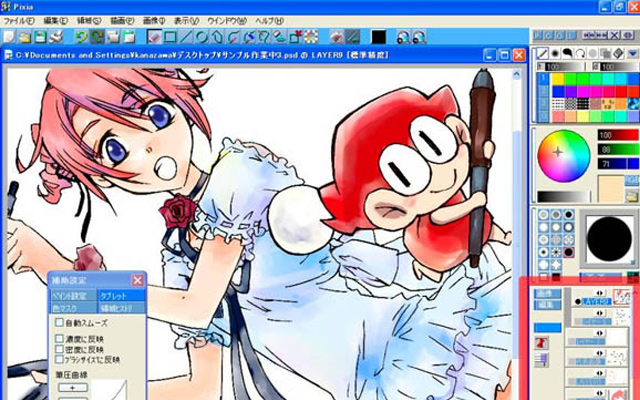Pick the purple swatch in palette

[570, 91]
